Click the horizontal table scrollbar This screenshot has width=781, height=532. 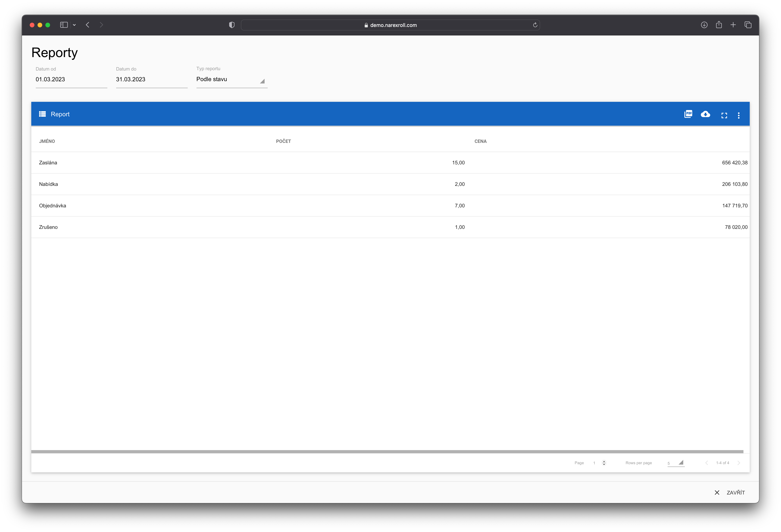click(387, 452)
